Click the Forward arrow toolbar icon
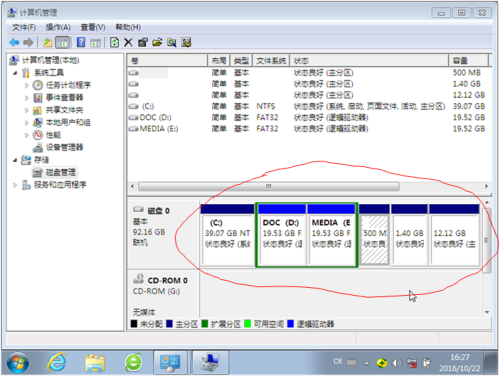 point(28,42)
